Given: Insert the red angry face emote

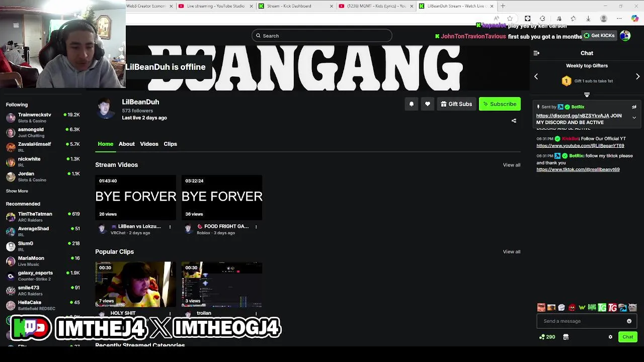Looking at the screenshot, I should coord(572,308).
